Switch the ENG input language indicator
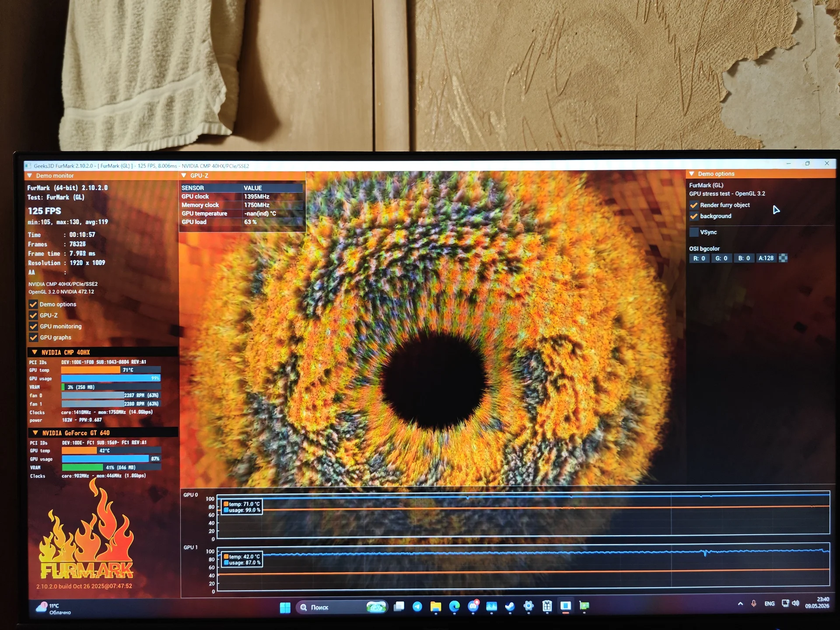The image size is (840, 630). click(770, 604)
